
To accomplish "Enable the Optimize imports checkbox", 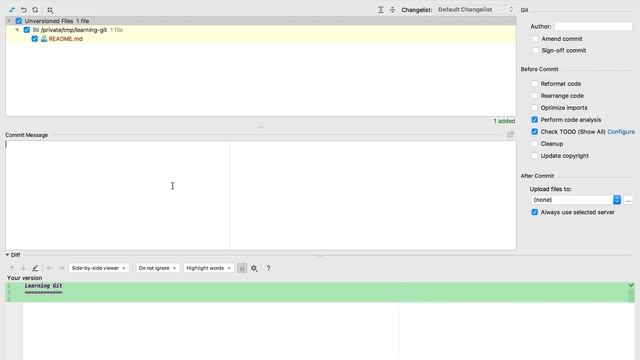I will [535, 108].
